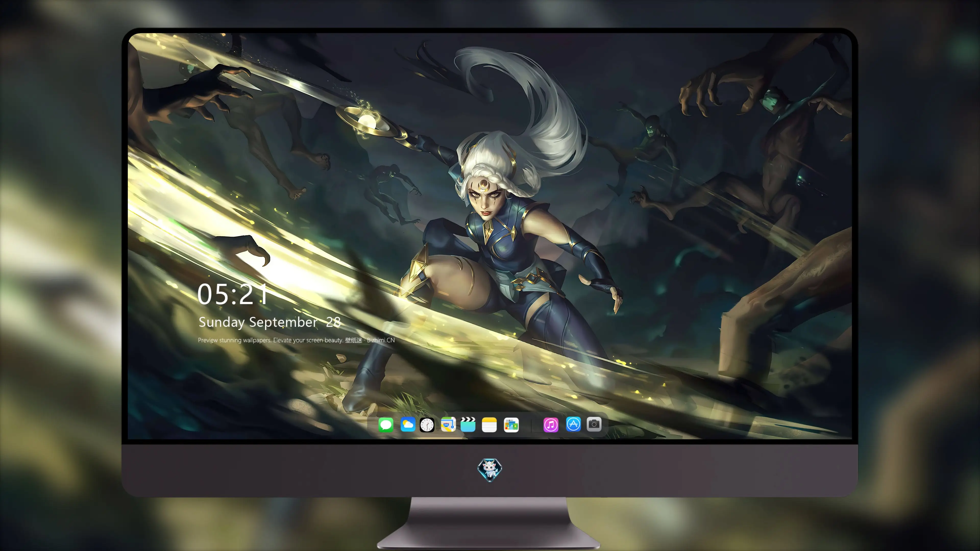Launch the Camera app from the dock
The width and height of the screenshot is (980, 551).
pos(594,424)
